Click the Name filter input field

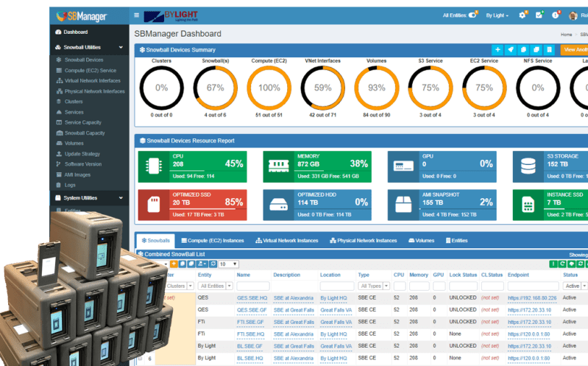tap(253, 286)
